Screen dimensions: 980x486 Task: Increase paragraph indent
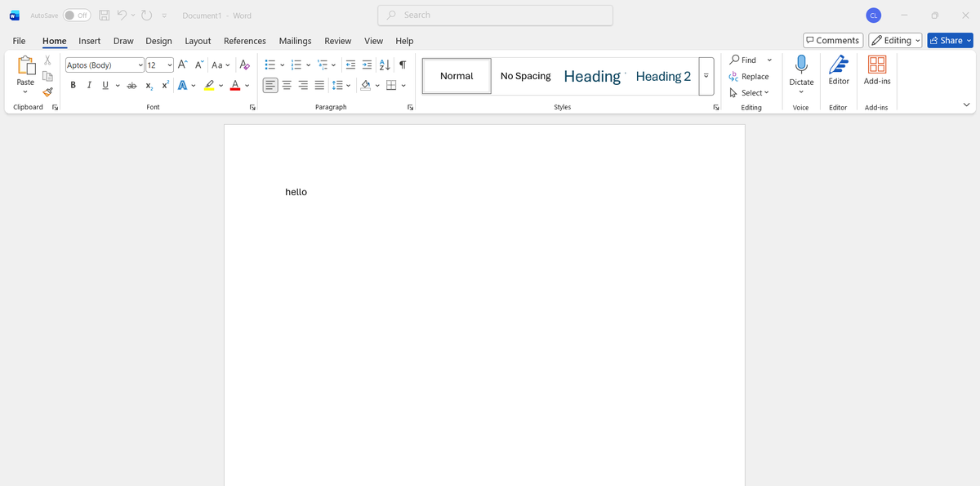[x=367, y=65]
